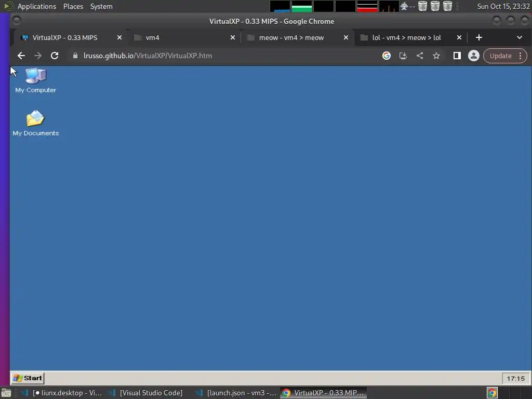Switch to the meow - vm4 > meow tab
The width and height of the screenshot is (532, 399).
pos(297,37)
